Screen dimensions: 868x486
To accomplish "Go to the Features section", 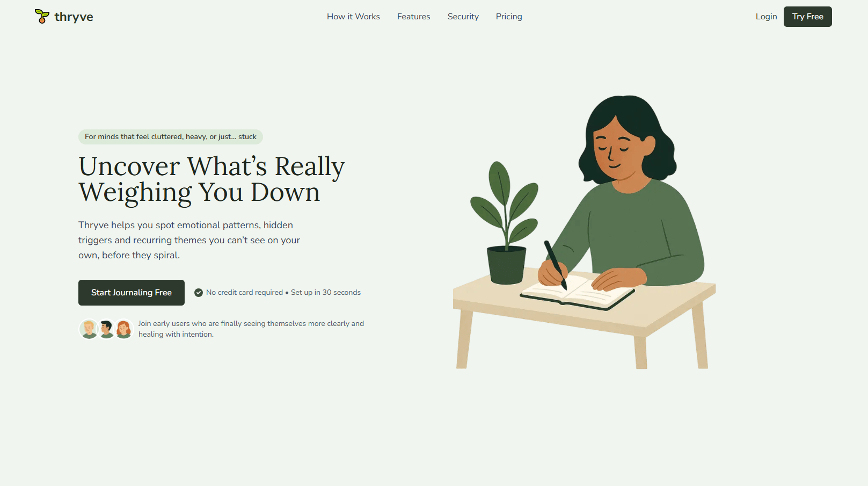I will pyautogui.click(x=413, y=17).
